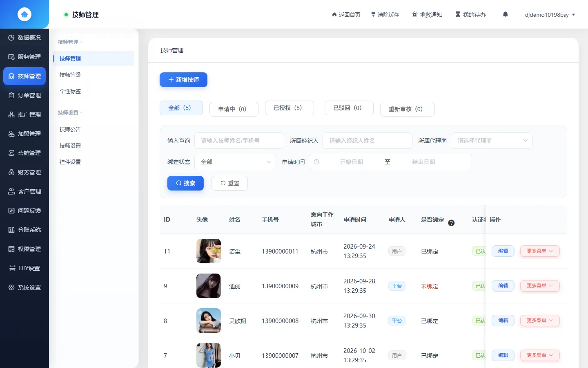Click 清除缓存 in the top bar

[x=385, y=15]
